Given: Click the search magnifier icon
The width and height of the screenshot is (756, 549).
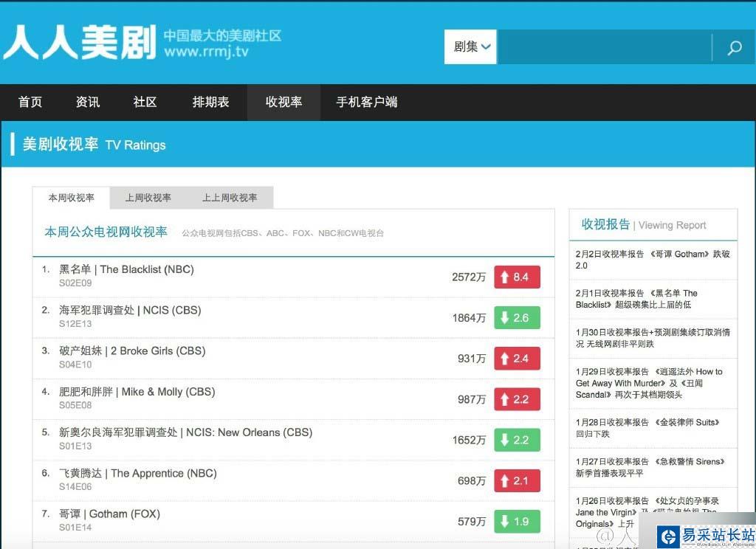Looking at the screenshot, I should (735, 47).
